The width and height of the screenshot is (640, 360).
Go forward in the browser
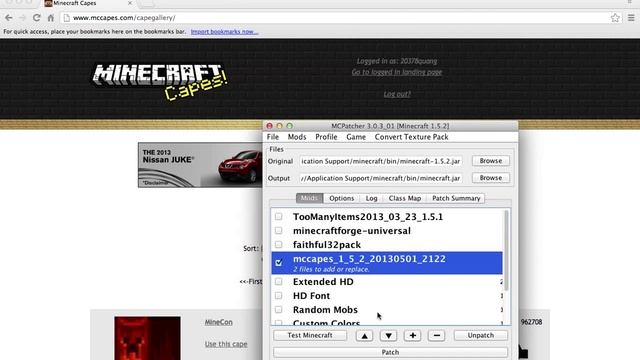(x=22, y=18)
